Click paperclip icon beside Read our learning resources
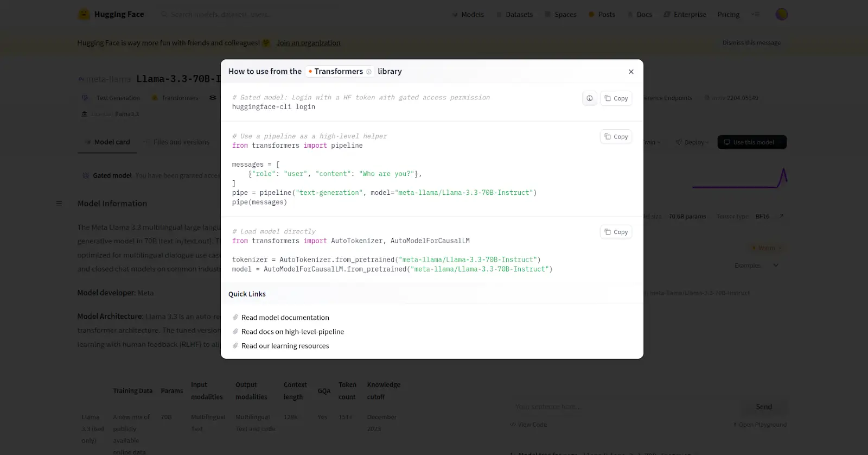 (235, 346)
